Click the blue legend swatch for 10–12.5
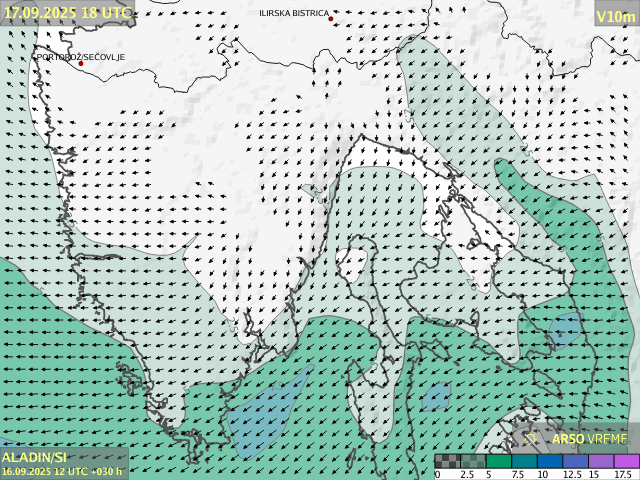 click(550, 461)
